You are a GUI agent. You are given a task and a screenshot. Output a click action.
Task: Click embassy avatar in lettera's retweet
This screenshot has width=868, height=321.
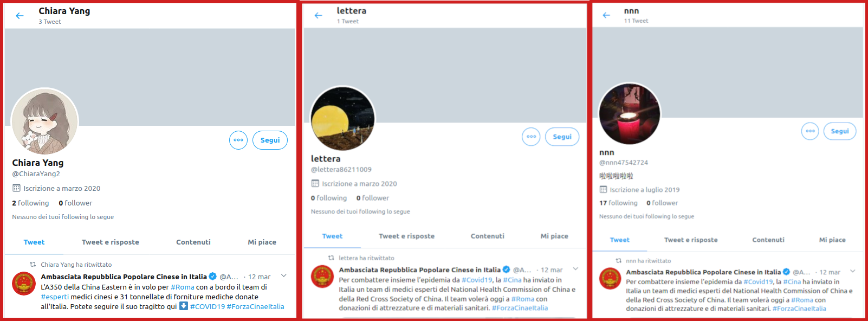click(x=322, y=277)
